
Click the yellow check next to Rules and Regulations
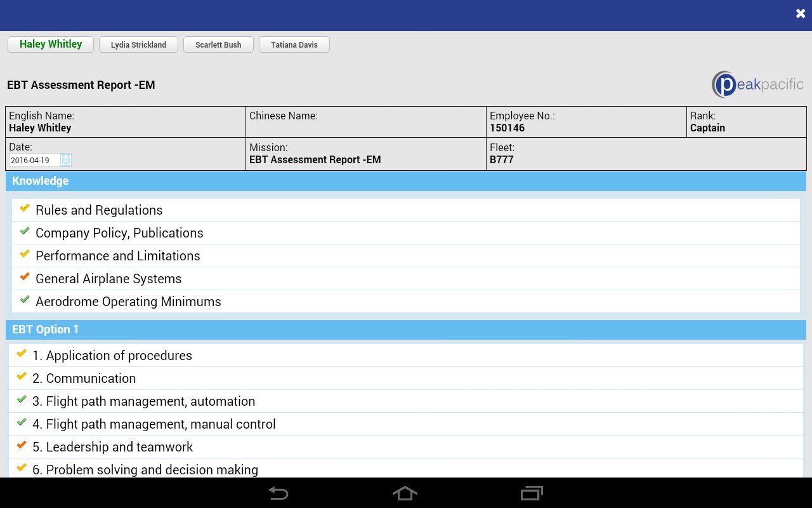[x=25, y=208]
